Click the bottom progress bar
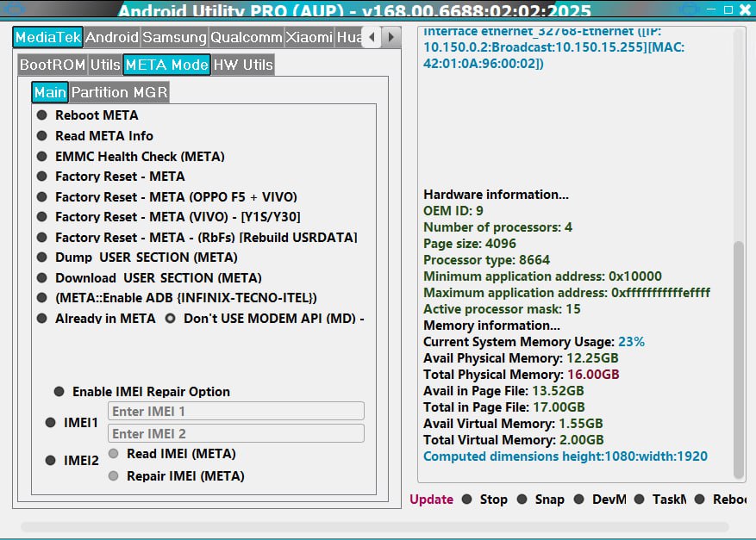756x540 pixels. pos(375,526)
